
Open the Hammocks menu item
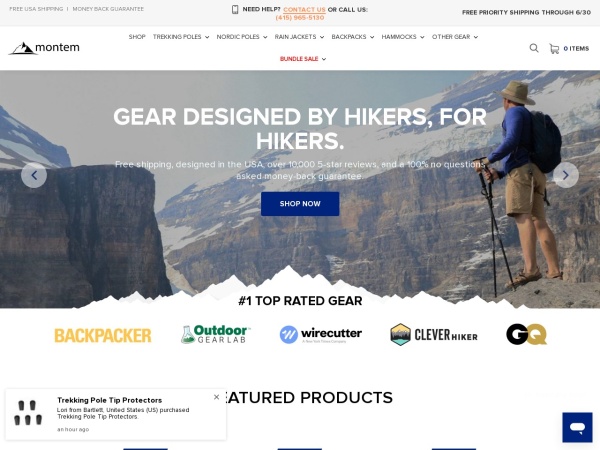pyautogui.click(x=403, y=37)
